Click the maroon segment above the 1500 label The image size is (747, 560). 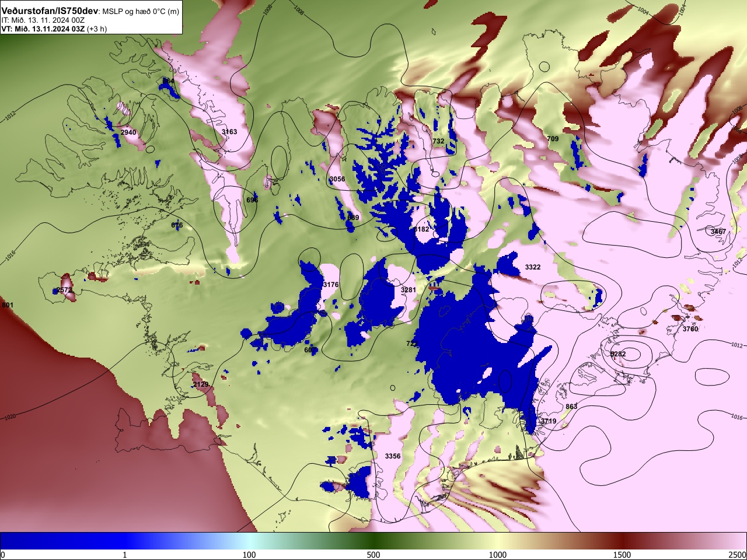click(622, 541)
